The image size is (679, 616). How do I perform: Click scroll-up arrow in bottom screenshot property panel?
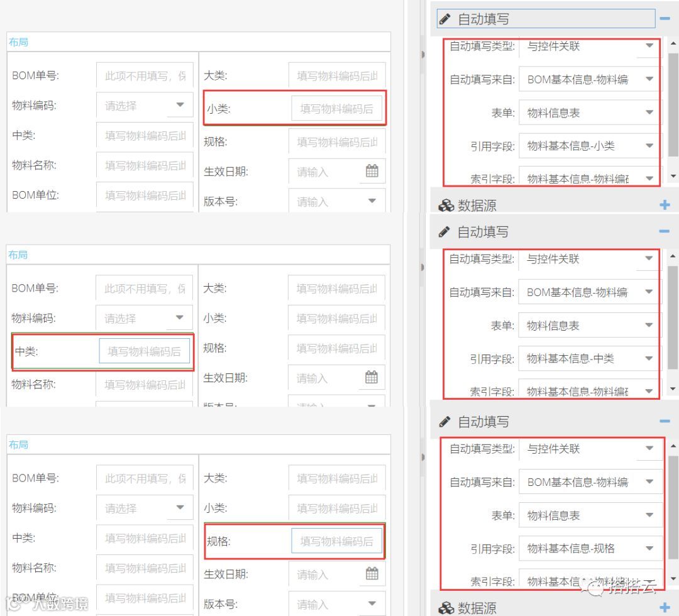673,446
